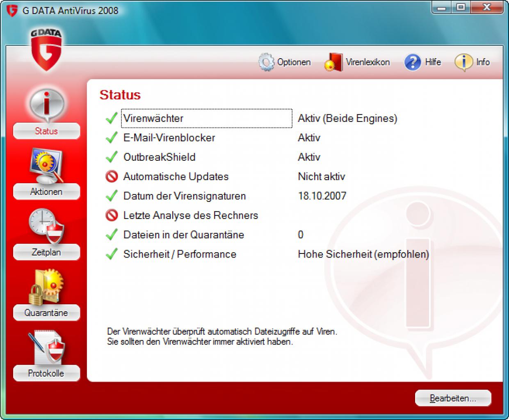Click the title bar G DATA icon
The image size is (509, 420).
point(12,10)
